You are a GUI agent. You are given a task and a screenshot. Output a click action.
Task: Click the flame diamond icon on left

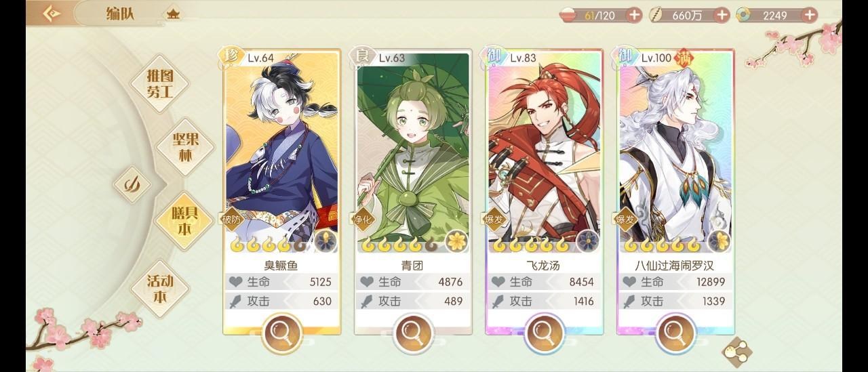[x=132, y=184]
